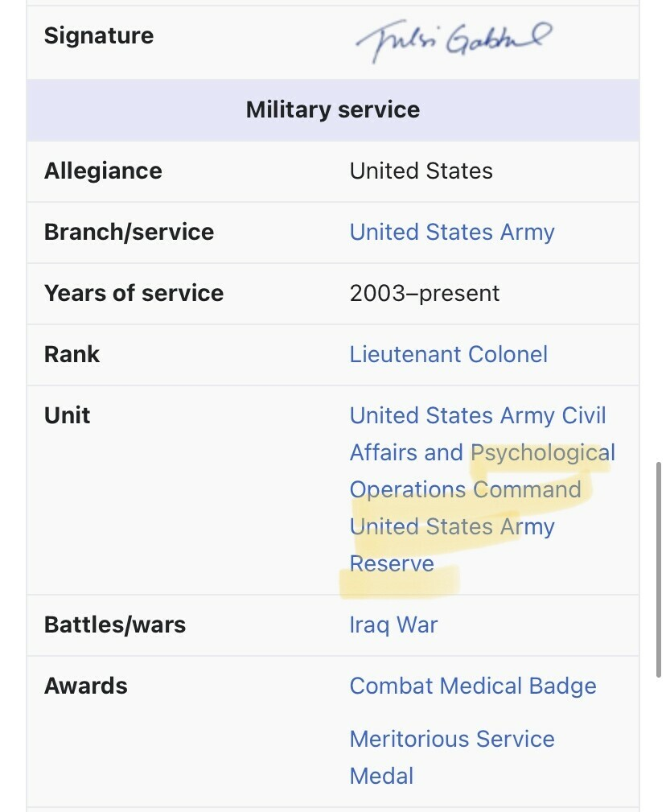Click the page scrollbar on the right edge
Viewport: 666px width, 812px height.
click(660, 514)
